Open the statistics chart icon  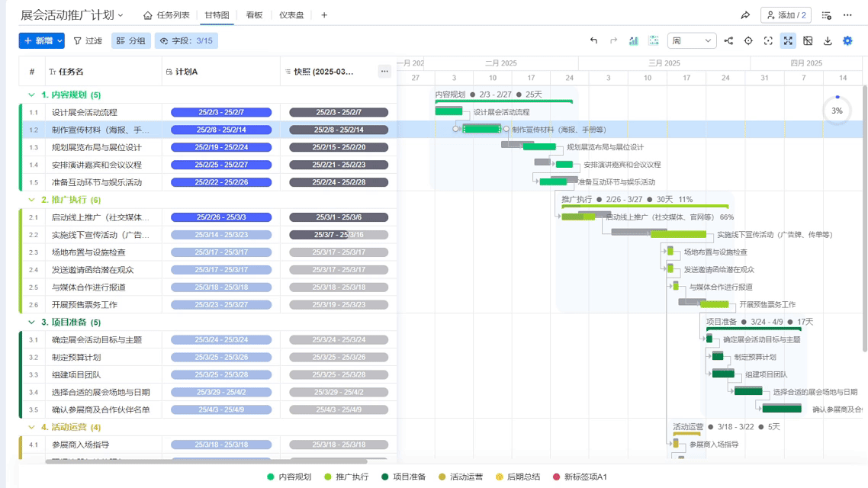pos(635,41)
